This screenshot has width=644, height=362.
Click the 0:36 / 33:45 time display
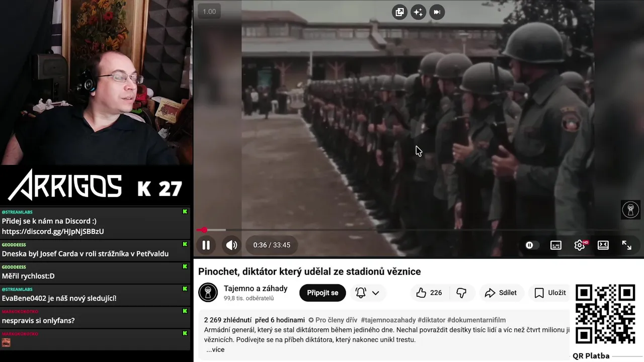tap(272, 245)
